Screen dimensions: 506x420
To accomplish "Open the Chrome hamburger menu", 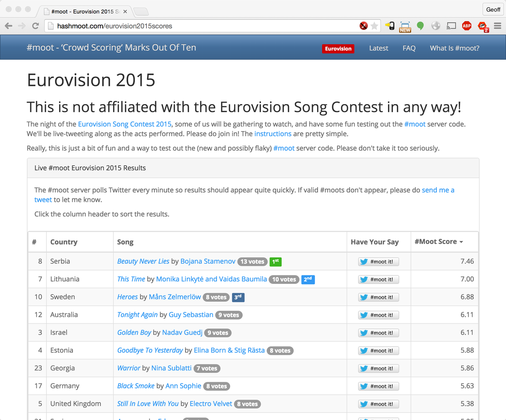I will [498, 26].
